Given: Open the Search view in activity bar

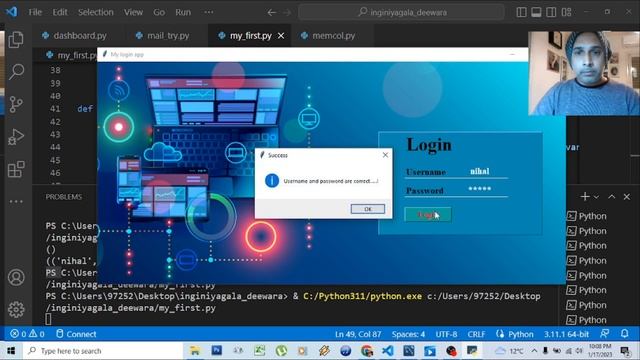Looking at the screenshot, I should pos(16,72).
